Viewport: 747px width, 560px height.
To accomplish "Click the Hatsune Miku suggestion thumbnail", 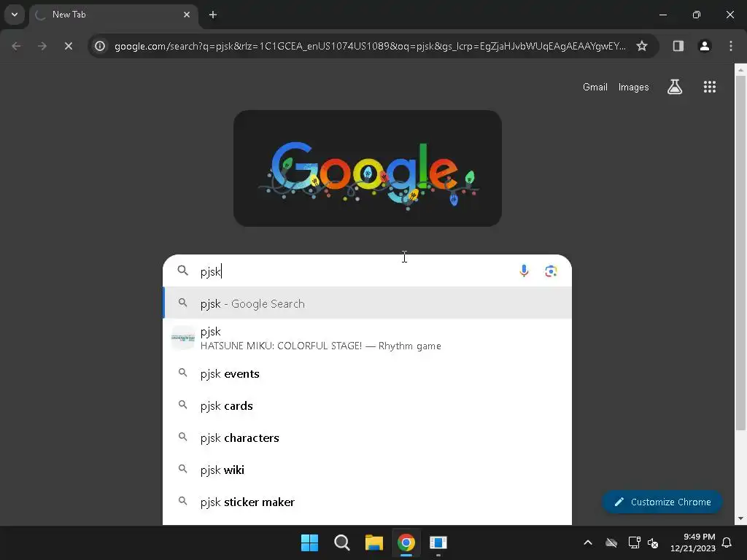I will [x=183, y=338].
